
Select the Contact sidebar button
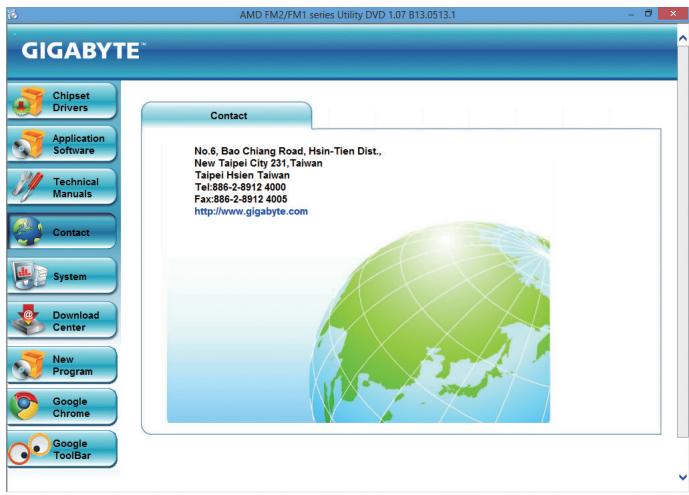point(62,231)
